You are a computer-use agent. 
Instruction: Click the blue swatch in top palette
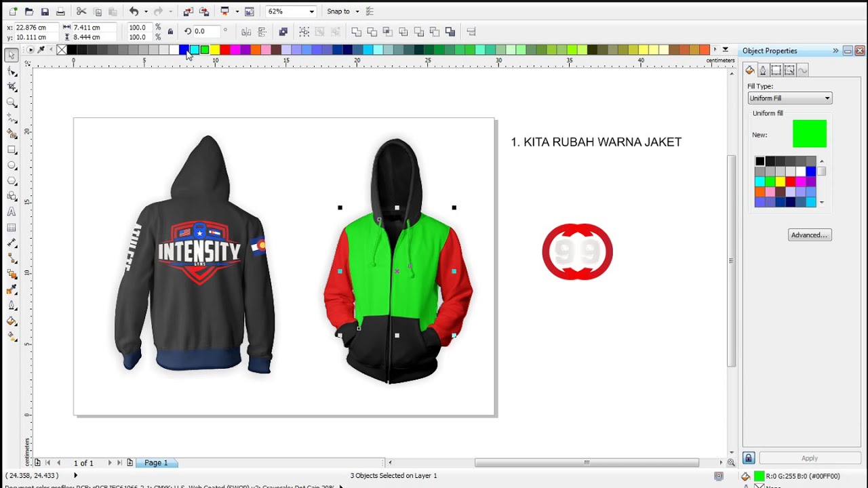pyautogui.click(x=184, y=49)
